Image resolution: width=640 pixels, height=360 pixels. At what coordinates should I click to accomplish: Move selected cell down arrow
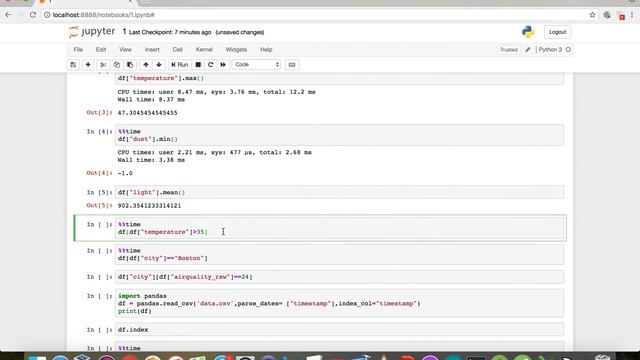[159, 64]
